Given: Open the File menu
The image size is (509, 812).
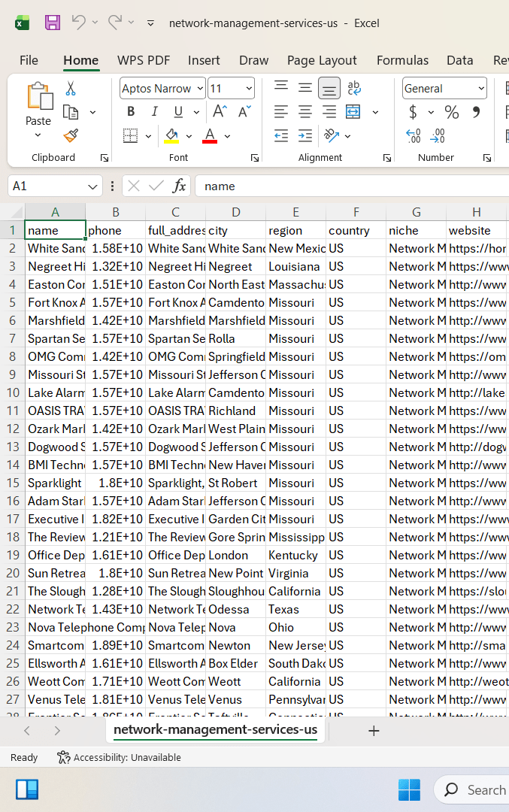Looking at the screenshot, I should coord(29,60).
